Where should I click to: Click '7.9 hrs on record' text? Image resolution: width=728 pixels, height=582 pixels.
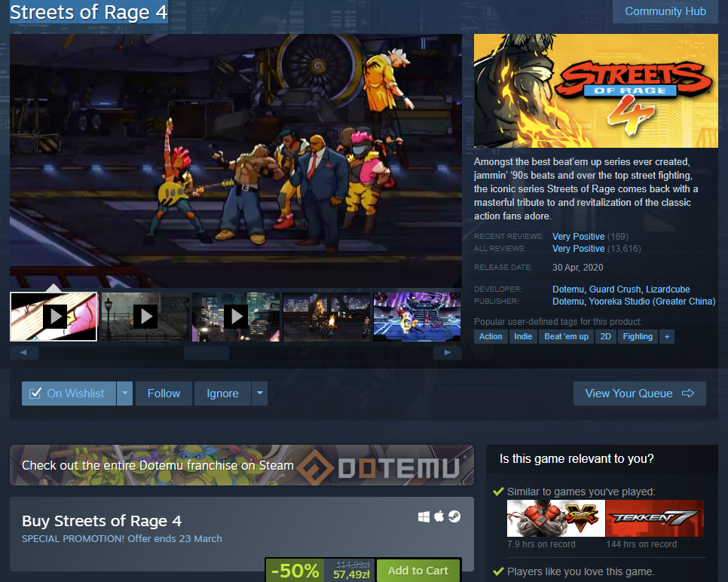(x=541, y=544)
